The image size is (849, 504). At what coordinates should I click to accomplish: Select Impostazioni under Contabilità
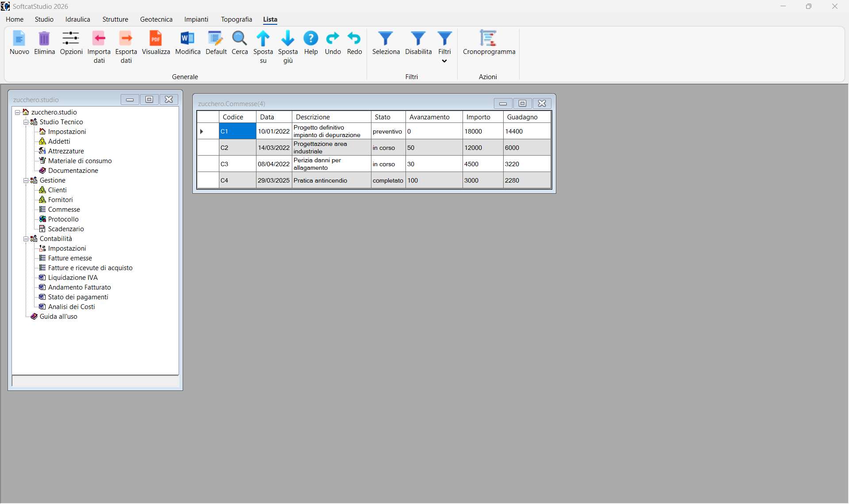[67, 248]
